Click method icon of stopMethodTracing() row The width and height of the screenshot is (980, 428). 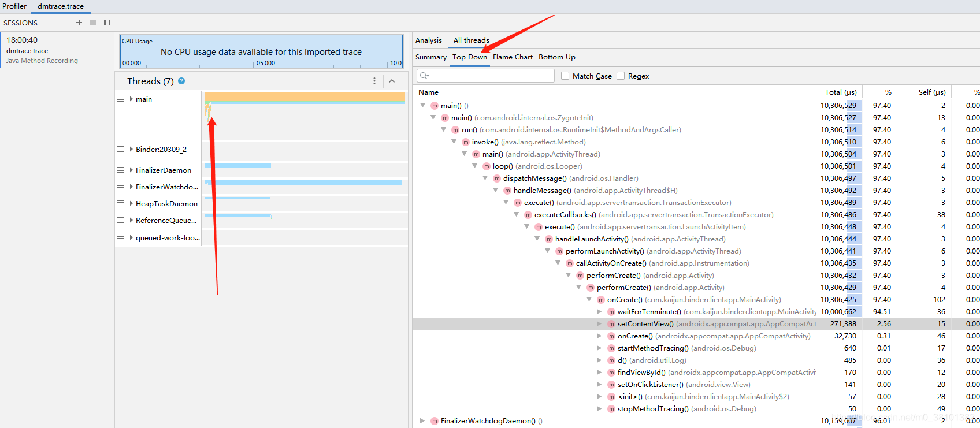[611, 408]
